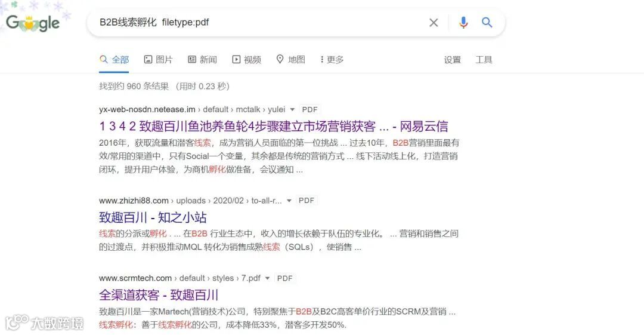Click PDF label on the zhizhi88 result

point(306,201)
